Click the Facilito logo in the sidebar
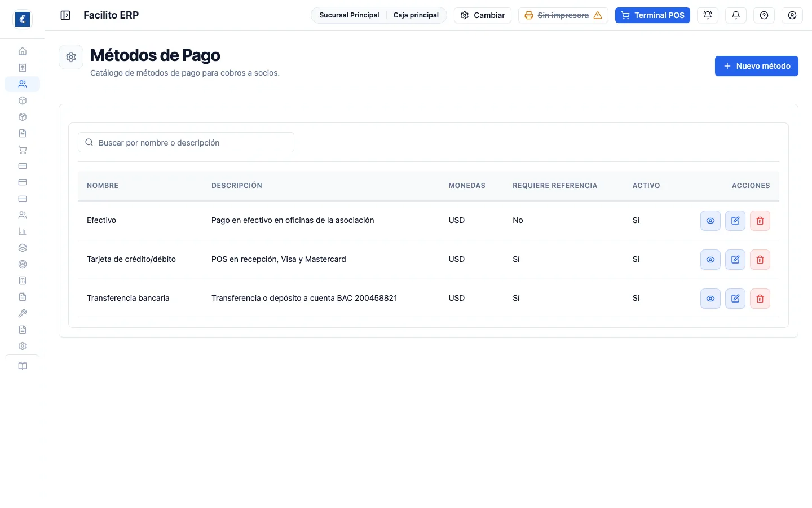812x508 pixels. [23, 19]
